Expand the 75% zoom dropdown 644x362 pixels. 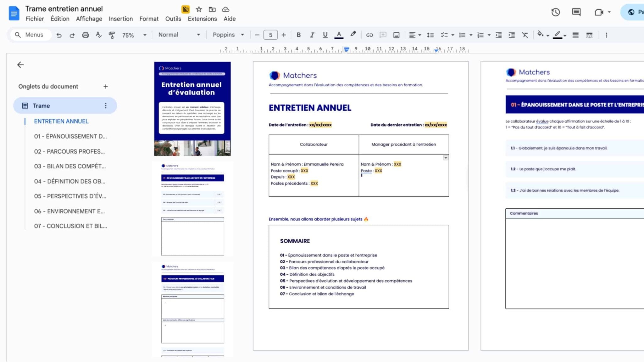tap(134, 35)
